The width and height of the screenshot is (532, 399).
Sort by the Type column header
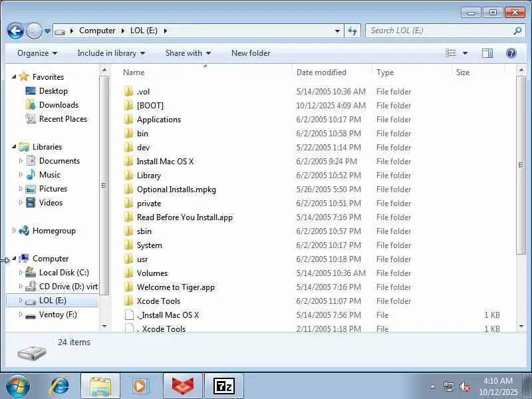point(385,72)
